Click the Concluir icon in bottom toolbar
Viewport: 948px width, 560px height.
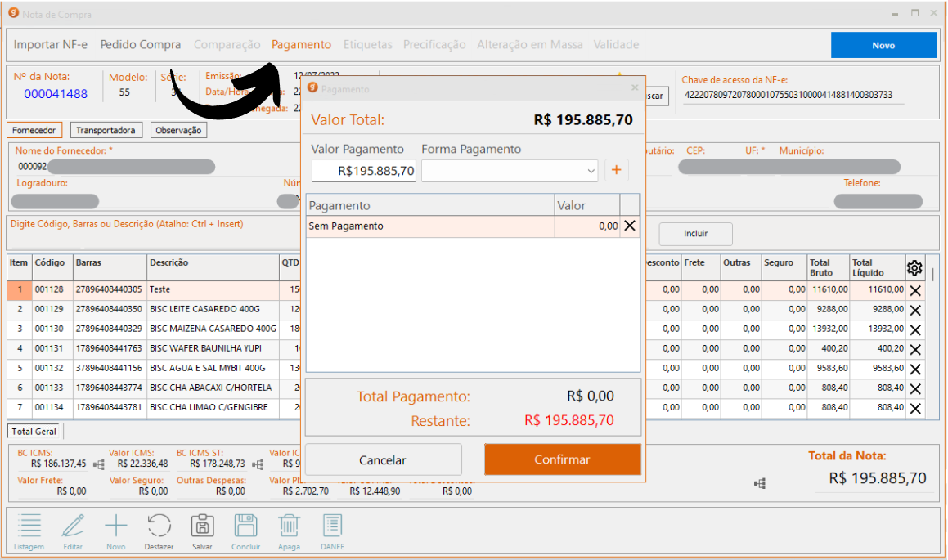point(245,526)
